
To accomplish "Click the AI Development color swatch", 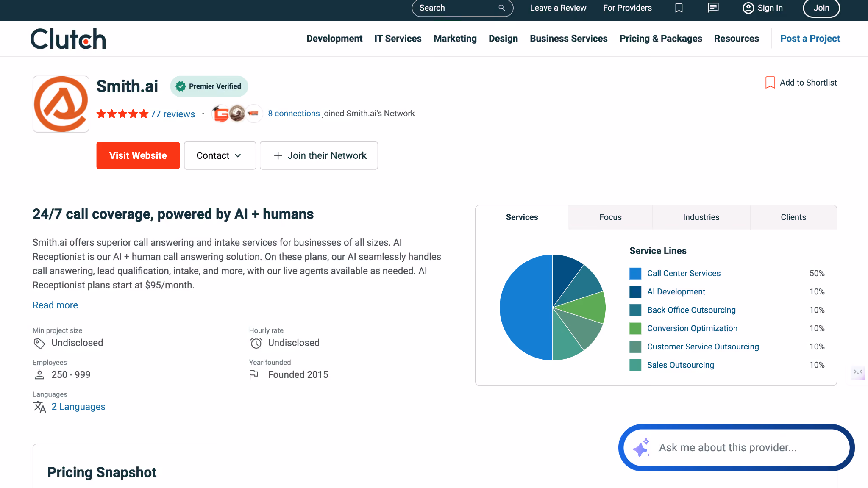I will 635,292.
